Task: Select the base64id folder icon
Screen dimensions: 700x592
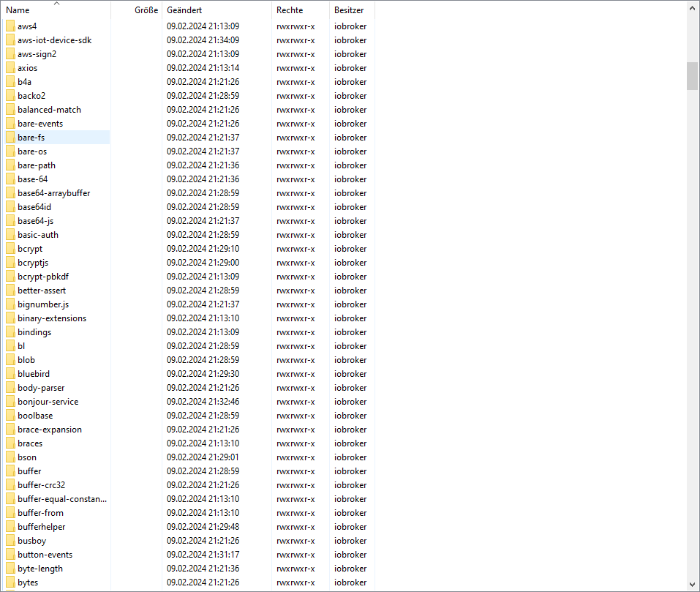Action: [11, 206]
